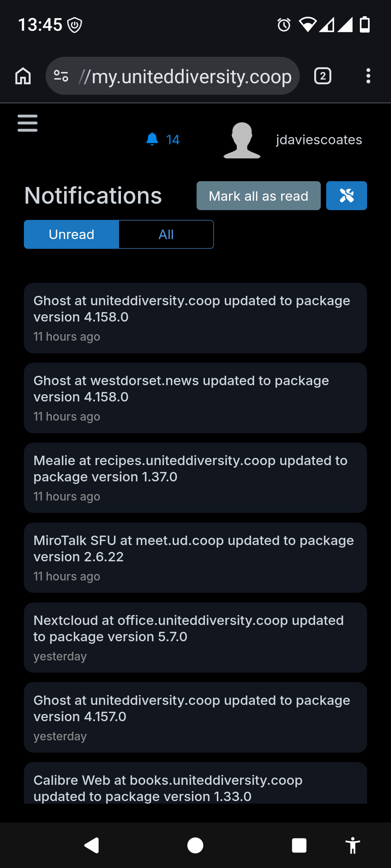This screenshot has width=391, height=868.
Task: Open the Mealie version 1.37.0 notification
Action: [x=195, y=477]
